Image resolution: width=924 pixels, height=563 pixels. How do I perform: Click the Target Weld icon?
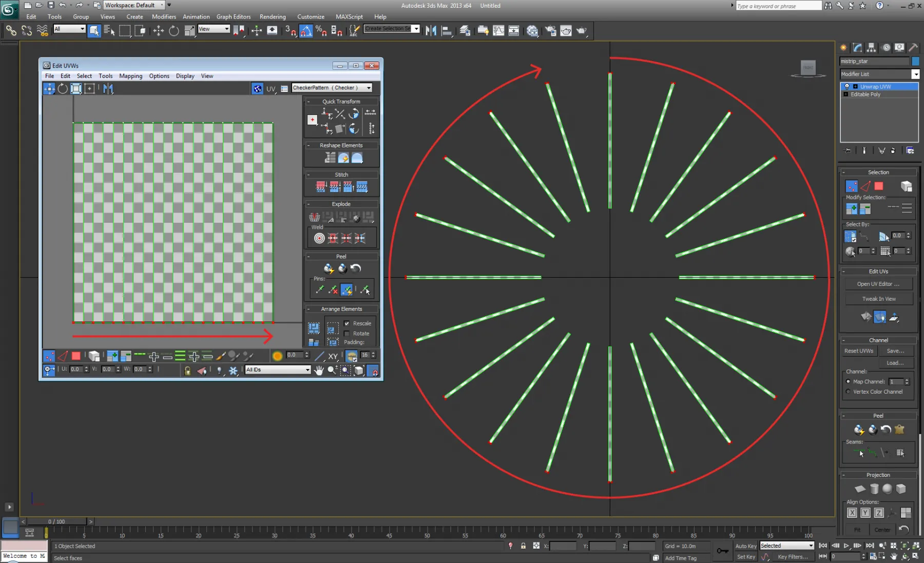tap(319, 238)
